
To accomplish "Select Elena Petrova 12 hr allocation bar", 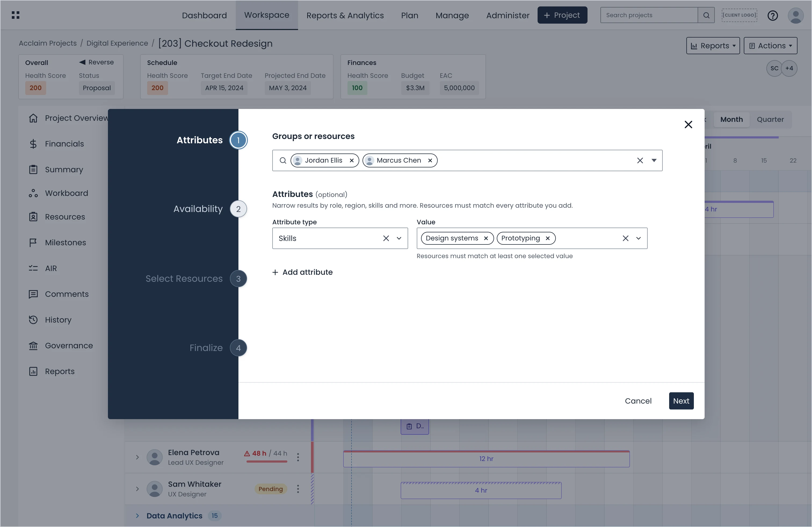I will point(486,459).
